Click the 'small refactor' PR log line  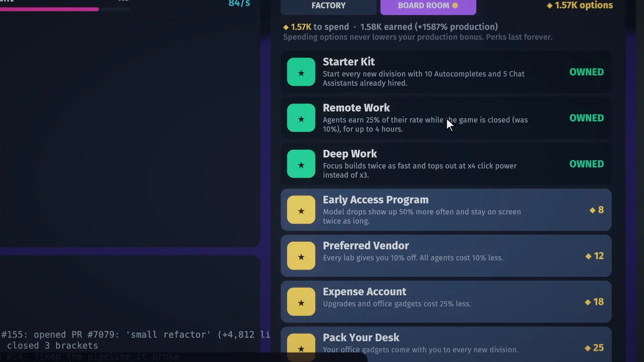click(136, 335)
